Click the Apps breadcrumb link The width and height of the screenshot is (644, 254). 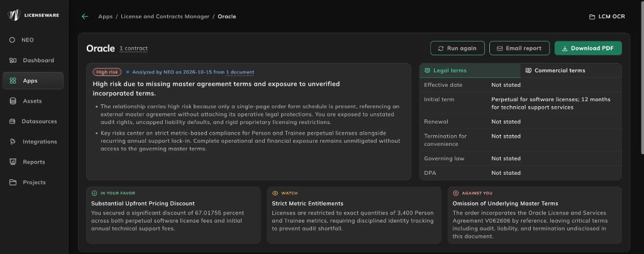[105, 16]
